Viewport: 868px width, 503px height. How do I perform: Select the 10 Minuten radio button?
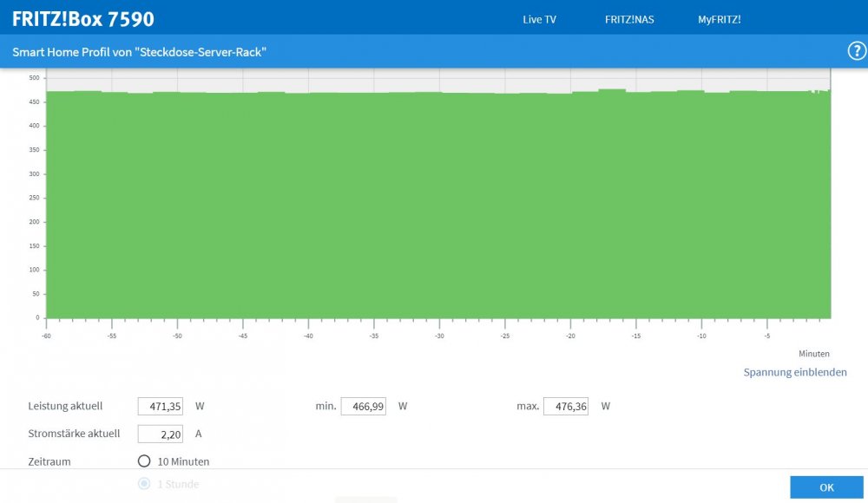click(x=144, y=461)
